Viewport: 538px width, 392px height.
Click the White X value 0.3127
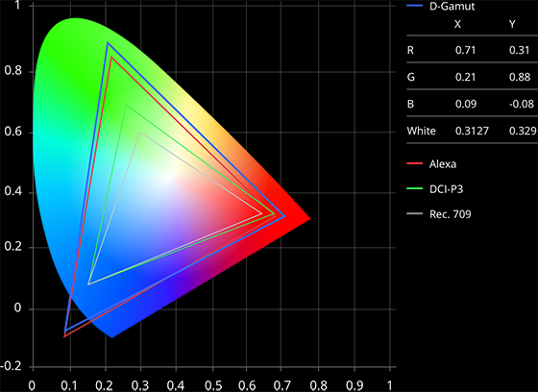point(472,131)
